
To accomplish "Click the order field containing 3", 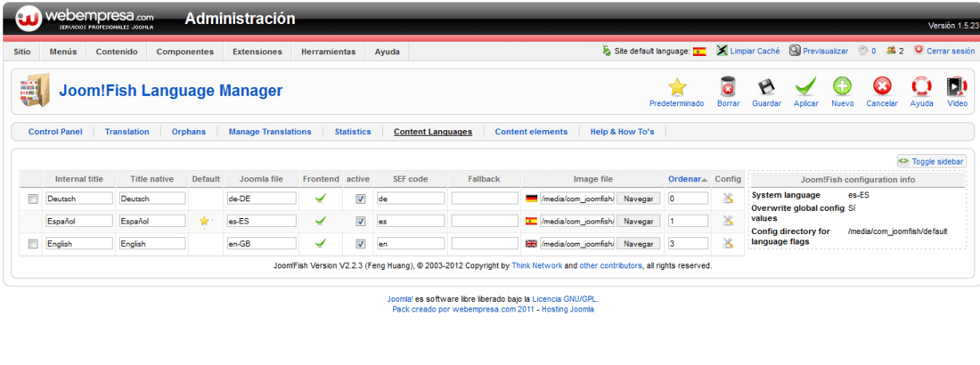I will [x=688, y=244].
